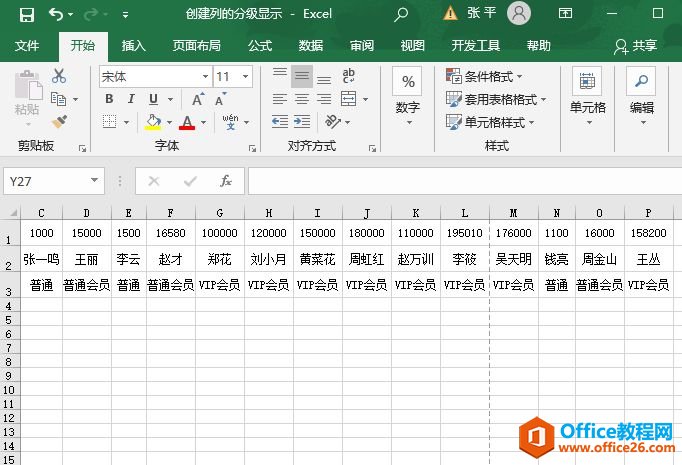Open the search magnifier in title bar

(x=401, y=14)
